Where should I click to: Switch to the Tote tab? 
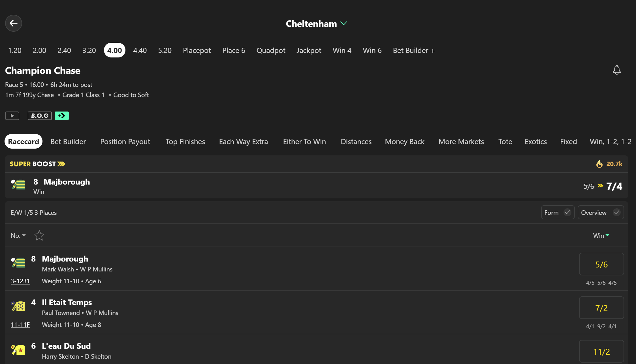point(505,142)
